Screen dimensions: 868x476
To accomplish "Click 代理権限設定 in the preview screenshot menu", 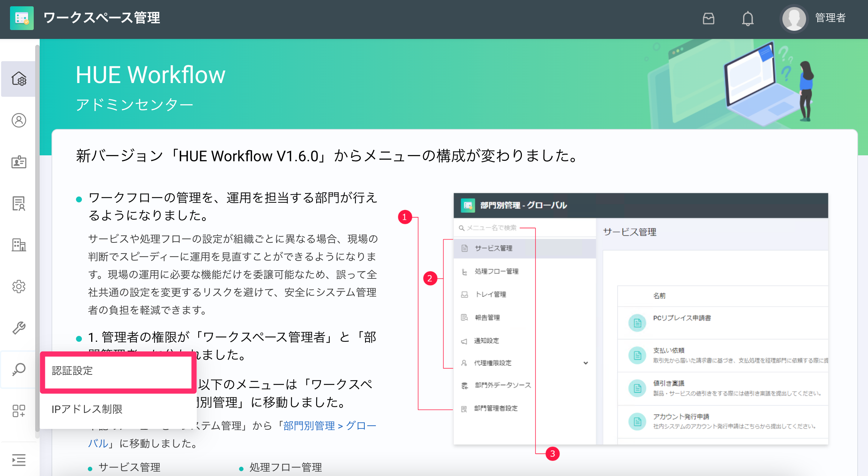I will [493, 363].
